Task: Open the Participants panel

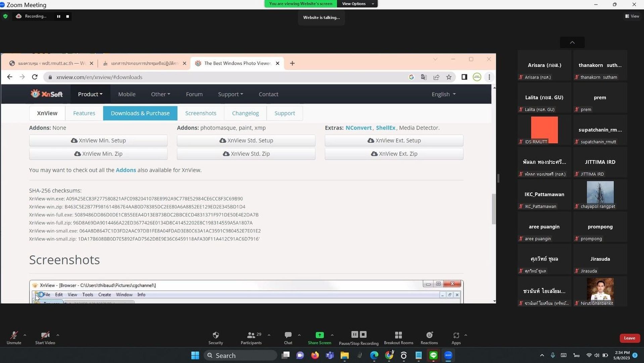Action: click(251, 338)
